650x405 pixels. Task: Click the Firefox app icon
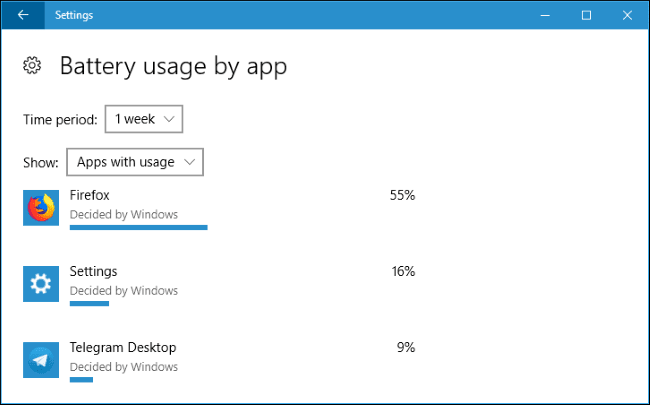click(41, 208)
